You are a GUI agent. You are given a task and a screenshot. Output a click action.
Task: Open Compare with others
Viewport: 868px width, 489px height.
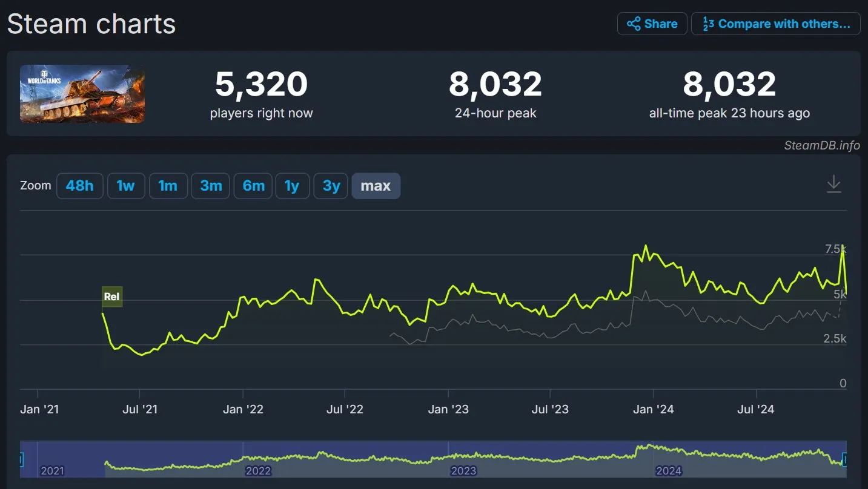coord(775,23)
